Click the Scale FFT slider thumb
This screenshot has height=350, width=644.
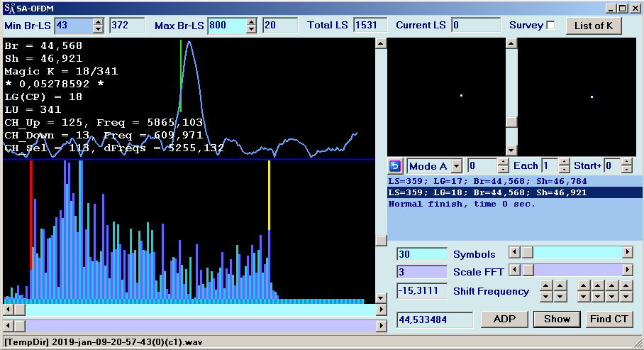click(x=528, y=270)
